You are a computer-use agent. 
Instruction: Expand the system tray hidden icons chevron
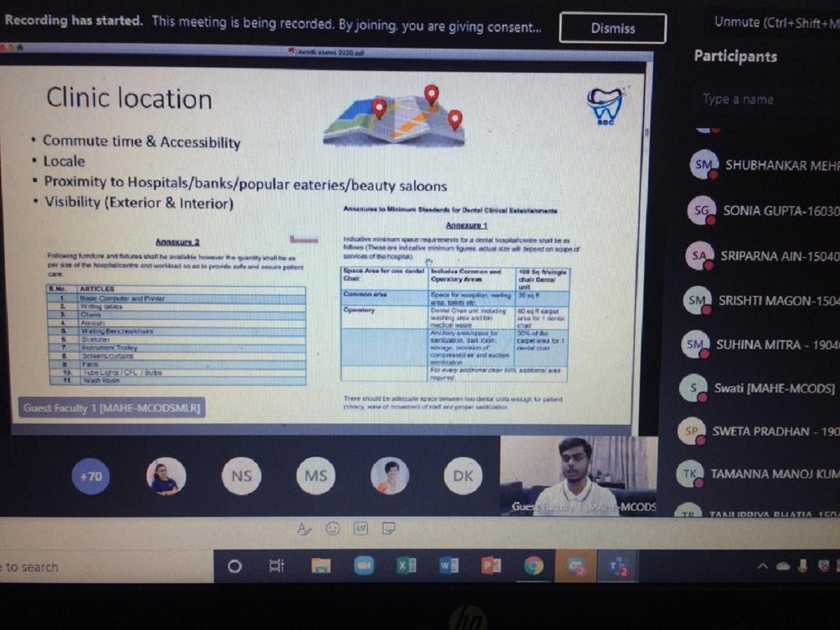tap(763, 566)
